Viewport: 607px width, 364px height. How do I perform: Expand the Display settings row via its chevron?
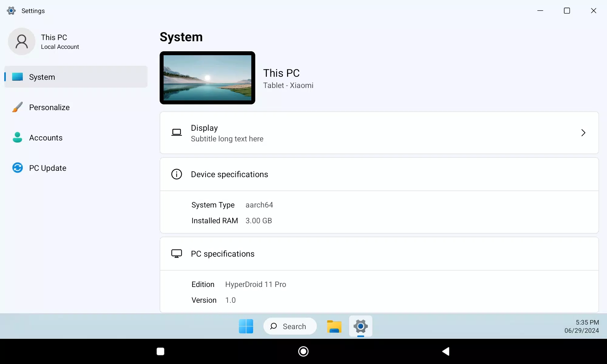pos(583,133)
